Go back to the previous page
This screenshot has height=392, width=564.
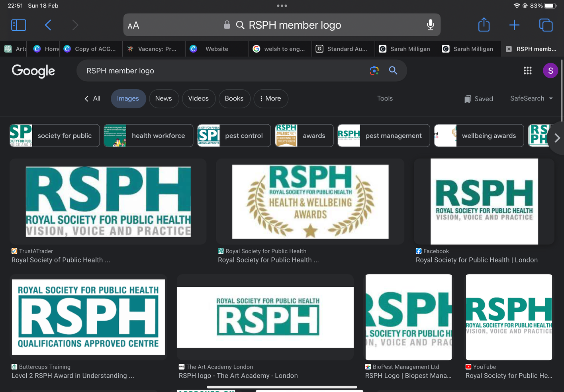pyautogui.click(x=48, y=25)
